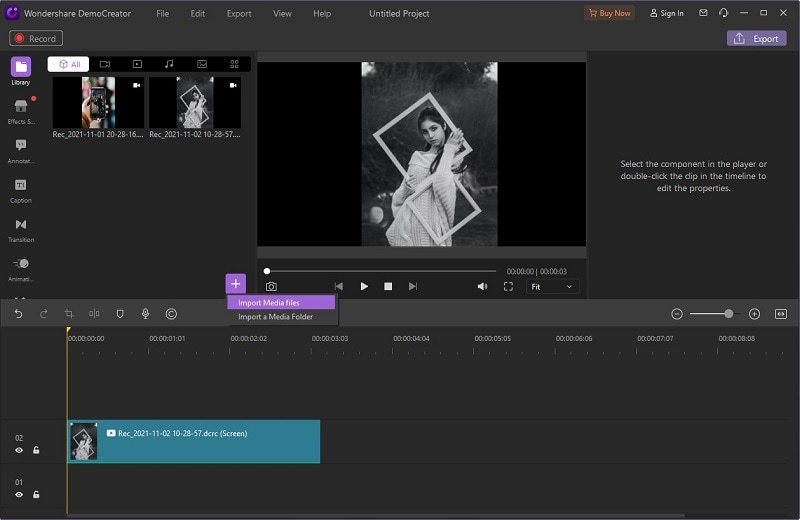Select the Rec_2021-11-01 media thumbnail
The height and width of the screenshot is (520, 800).
click(98, 103)
